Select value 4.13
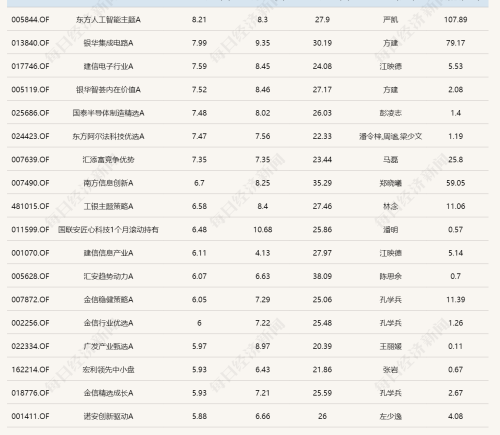The height and width of the screenshot is (435, 500). tap(263, 253)
